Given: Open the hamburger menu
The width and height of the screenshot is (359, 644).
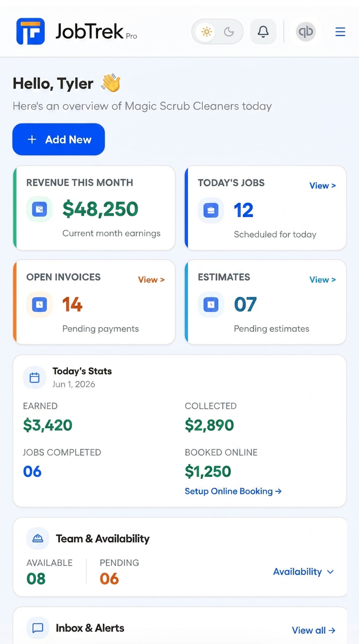Looking at the screenshot, I should click(x=340, y=32).
